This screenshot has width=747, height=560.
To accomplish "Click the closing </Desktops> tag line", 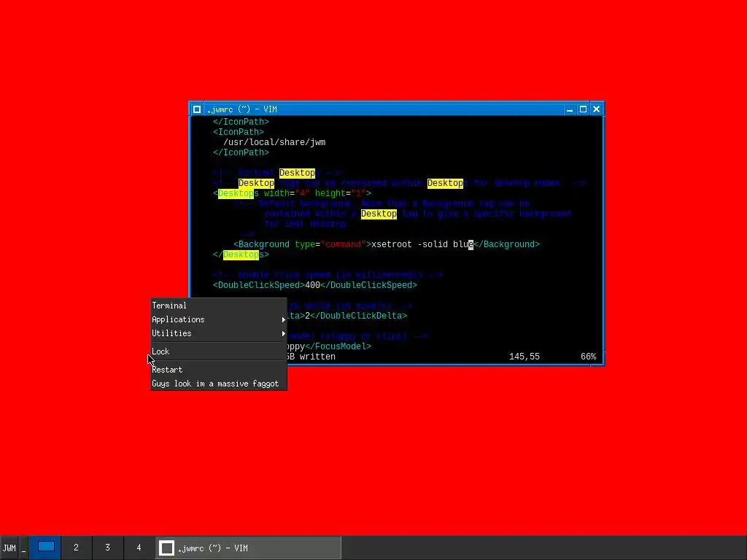I will [241, 254].
